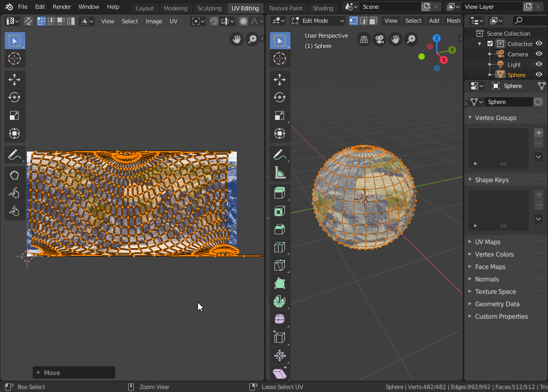548x392 pixels.
Task: Select the Move tool in the UV editor
Action: pos(14,79)
